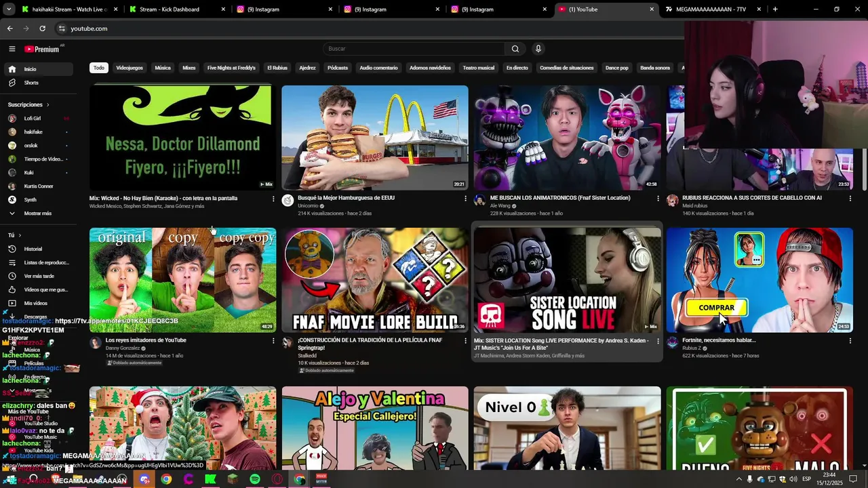The image size is (868, 488).
Task: Open a new browser tab
Action: pyautogui.click(x=775, y=9)
